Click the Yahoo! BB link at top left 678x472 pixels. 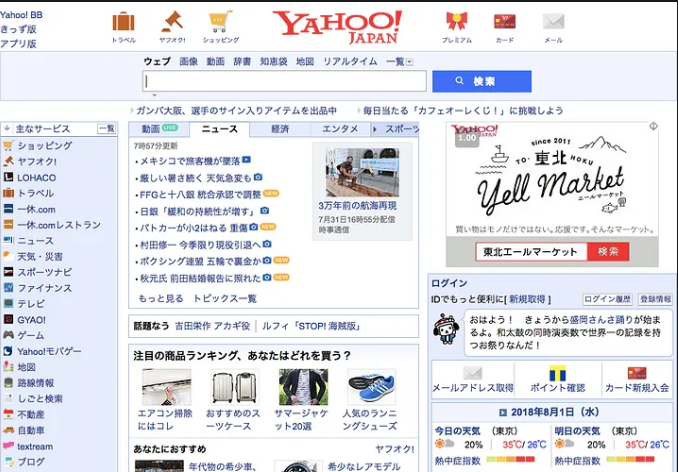pos(21,15)
